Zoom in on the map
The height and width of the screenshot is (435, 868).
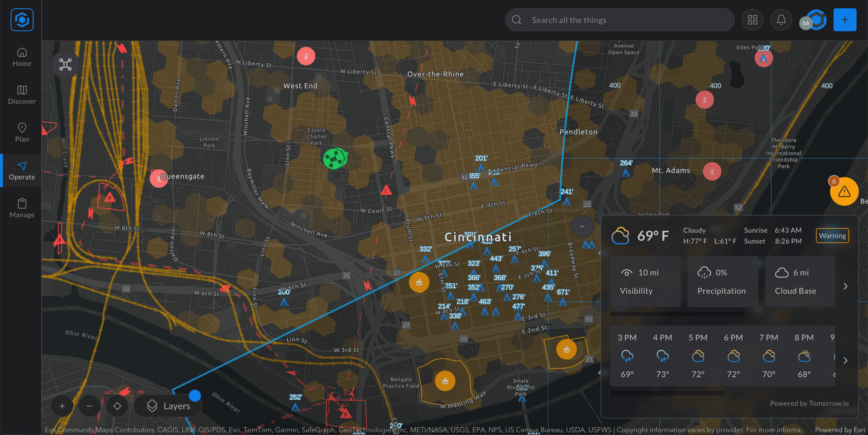(62, 406)
